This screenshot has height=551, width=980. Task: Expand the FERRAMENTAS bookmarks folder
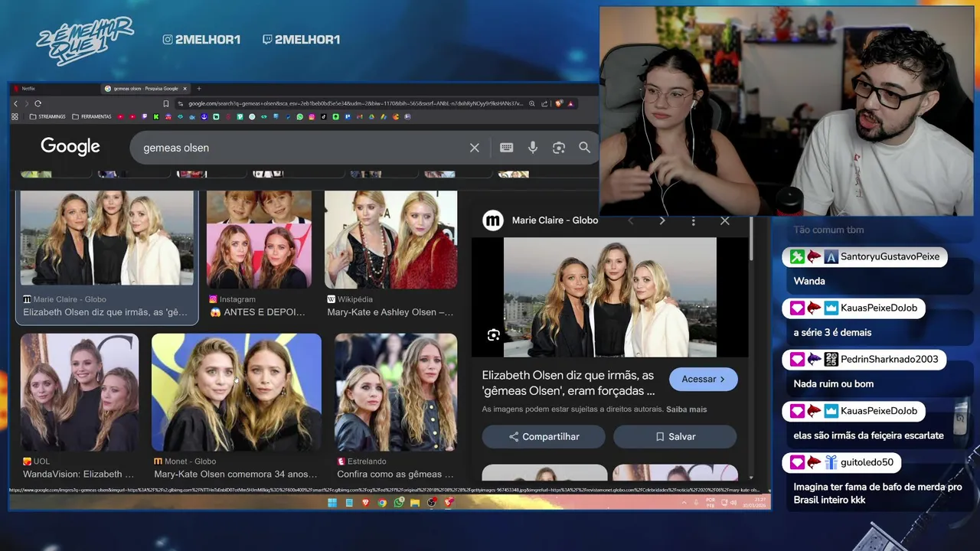[x=91, y=116]
